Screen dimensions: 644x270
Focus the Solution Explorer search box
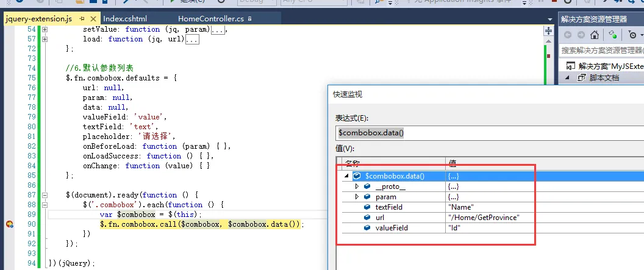tap(602, 51)
